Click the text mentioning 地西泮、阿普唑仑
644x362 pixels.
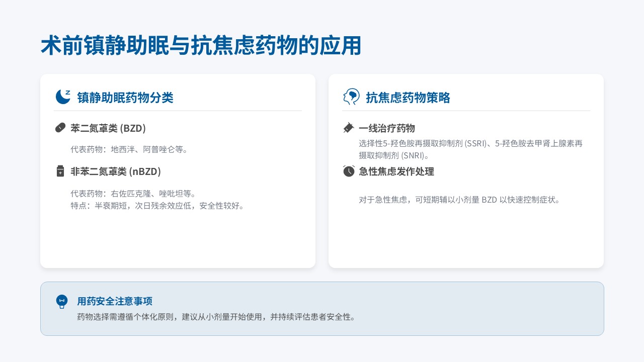tap(129, 149)
